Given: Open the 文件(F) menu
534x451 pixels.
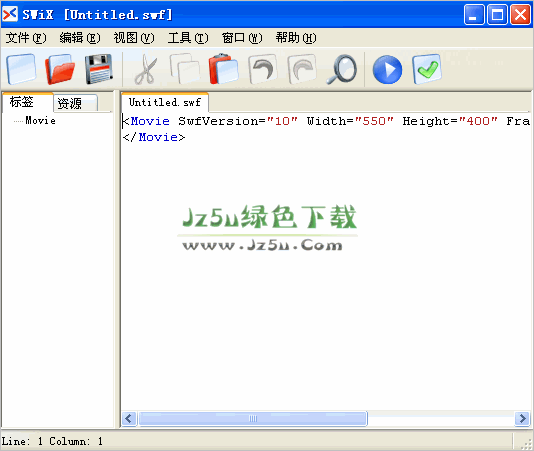Looking at the screenshot, I should (x=26, y=37).
